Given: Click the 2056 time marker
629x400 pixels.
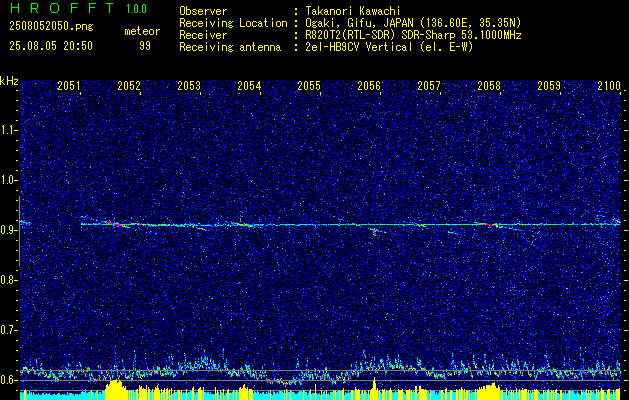Looking at the screenshot, I should pos(369,85).
